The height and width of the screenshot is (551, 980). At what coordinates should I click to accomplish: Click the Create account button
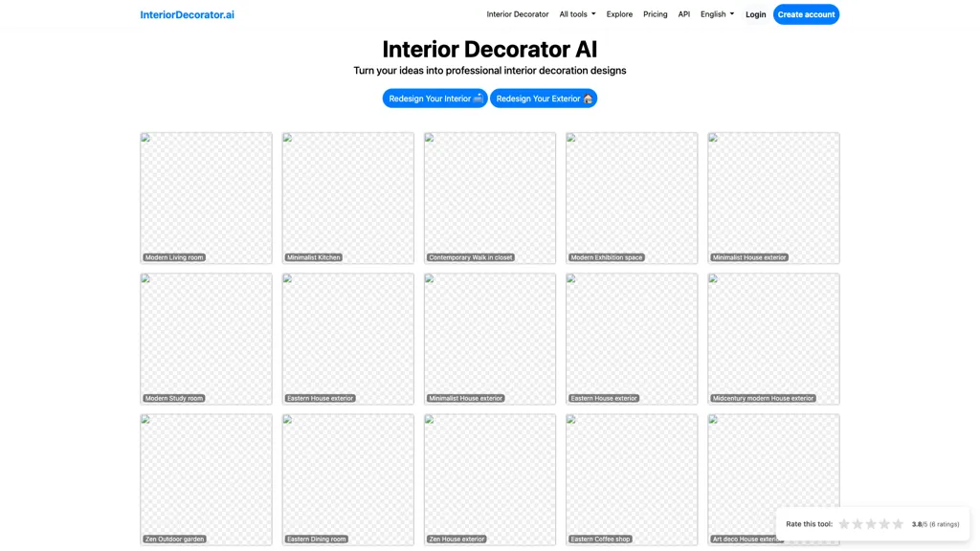tap(806, 13)
